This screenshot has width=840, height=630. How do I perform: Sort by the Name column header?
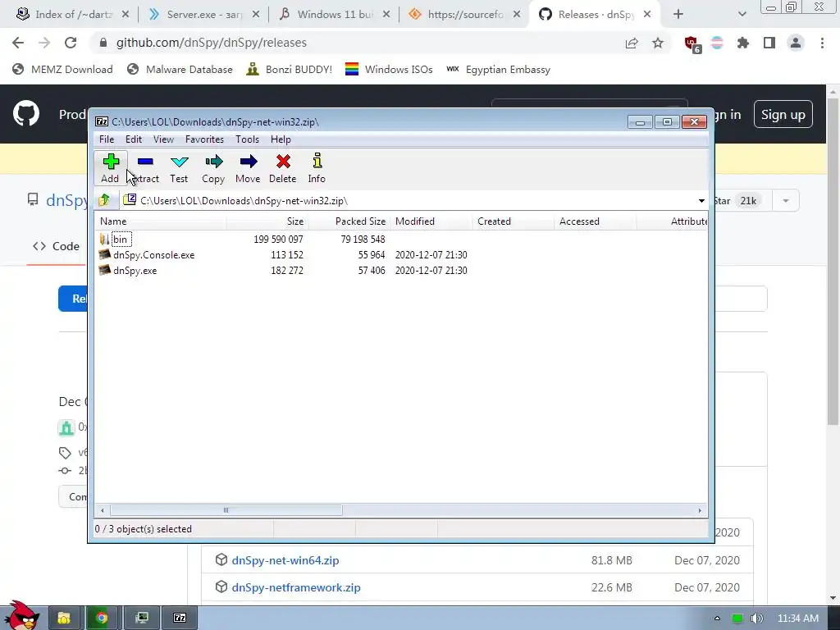point(160,221)
